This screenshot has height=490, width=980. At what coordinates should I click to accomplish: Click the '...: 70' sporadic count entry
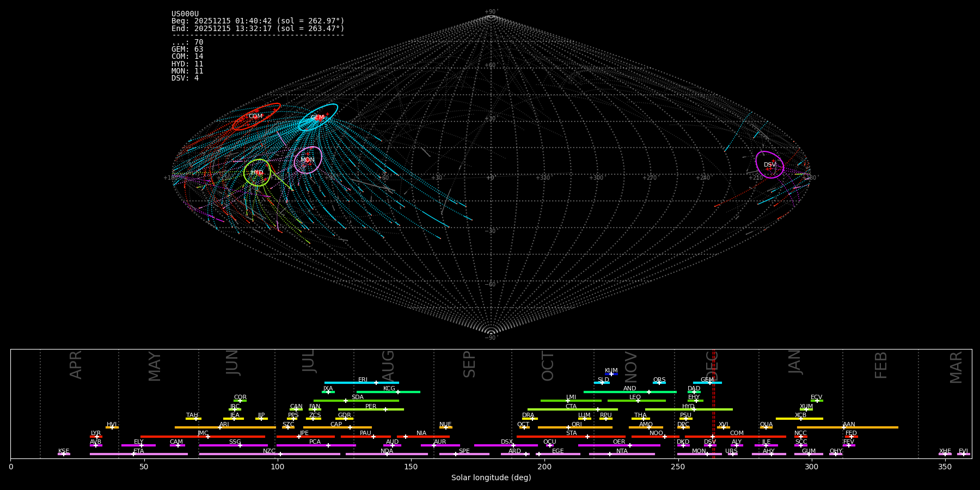point(187,42)
